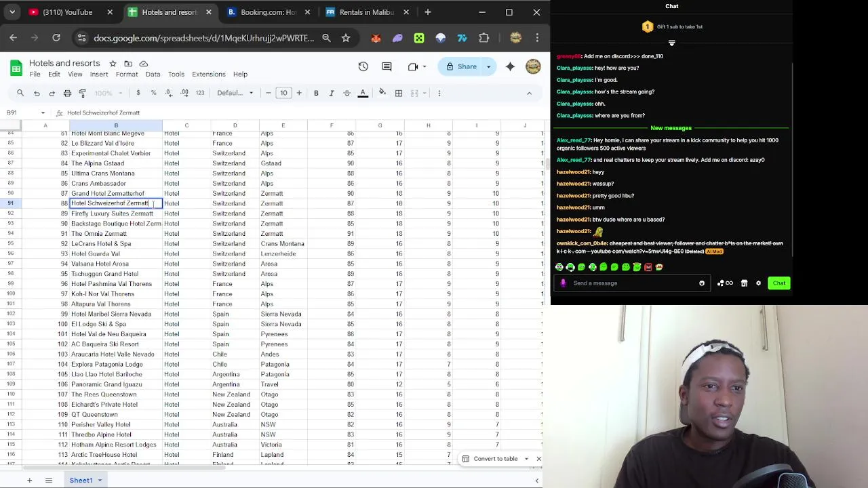Screen dimensions: 868x488
Task: Decrease decimal places icon
Action: pos(168,93)
